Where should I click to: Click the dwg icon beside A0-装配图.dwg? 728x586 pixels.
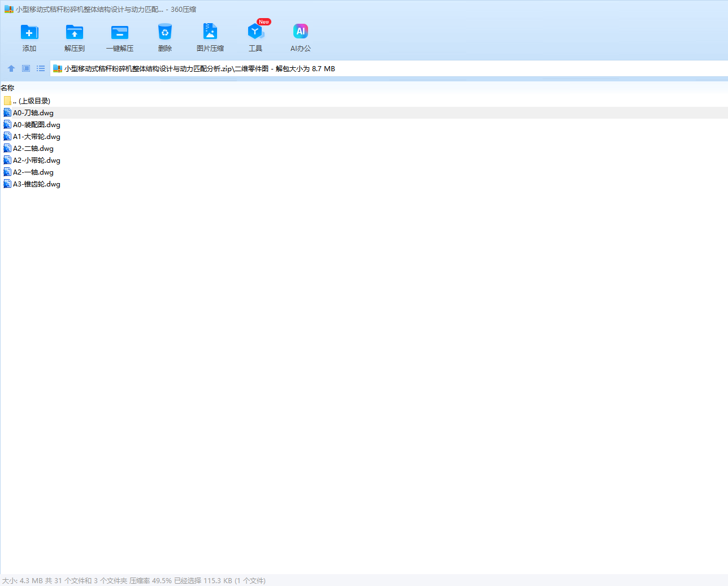coord(7,125)
